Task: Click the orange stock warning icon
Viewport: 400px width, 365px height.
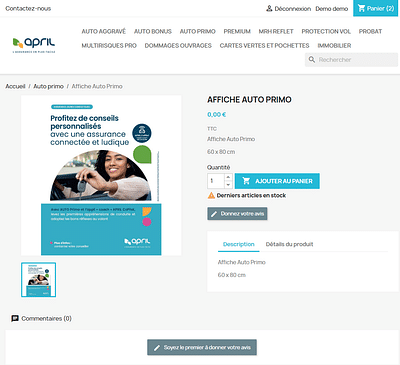Action: coord(211,195)
